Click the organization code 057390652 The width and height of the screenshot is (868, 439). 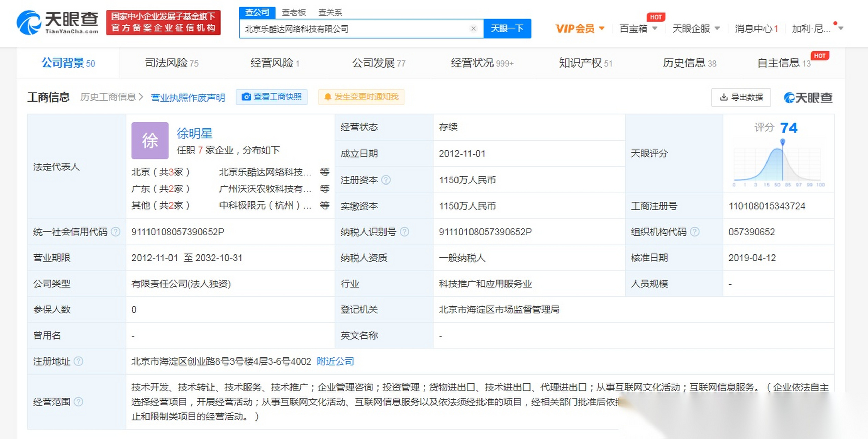coord(752,232)
